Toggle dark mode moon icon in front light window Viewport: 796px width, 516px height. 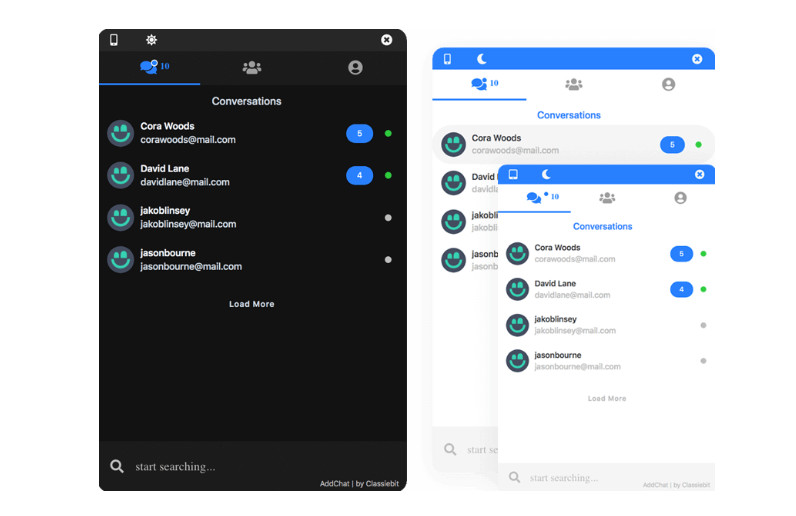(x=546, y=174)
